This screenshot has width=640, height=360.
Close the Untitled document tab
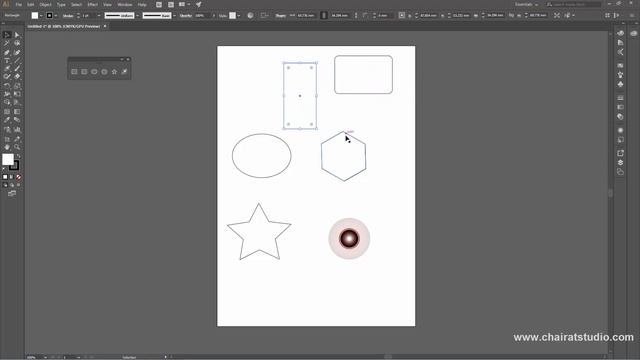click(x=105, y=26)
